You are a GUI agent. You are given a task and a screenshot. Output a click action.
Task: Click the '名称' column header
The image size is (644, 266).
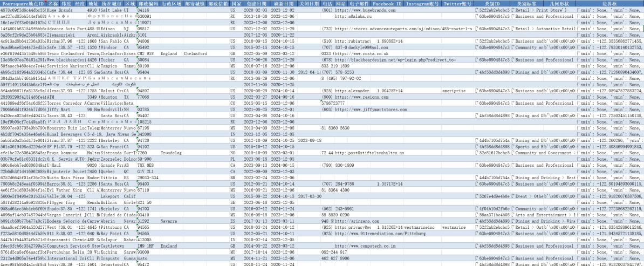(53, 4)
